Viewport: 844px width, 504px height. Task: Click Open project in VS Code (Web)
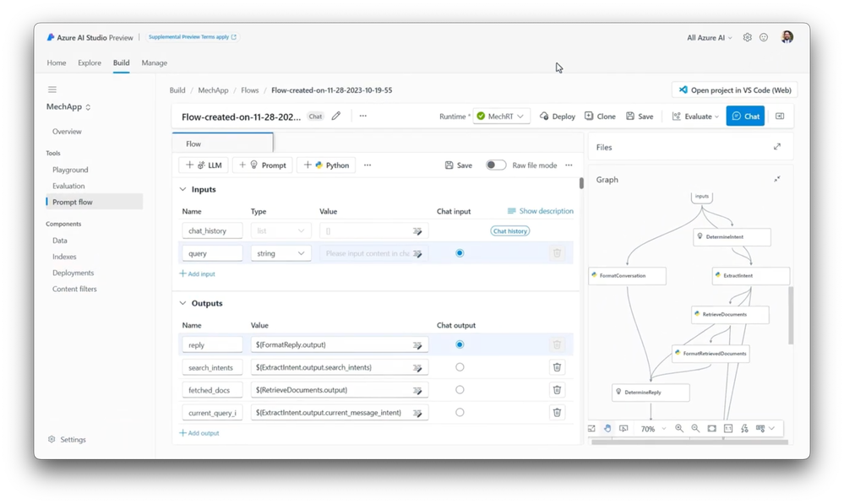pyautogui.click(x=734, y=89)
